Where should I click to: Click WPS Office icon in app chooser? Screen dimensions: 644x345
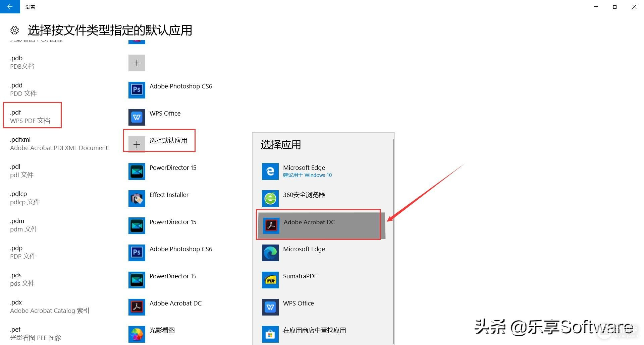click(270, 307)
